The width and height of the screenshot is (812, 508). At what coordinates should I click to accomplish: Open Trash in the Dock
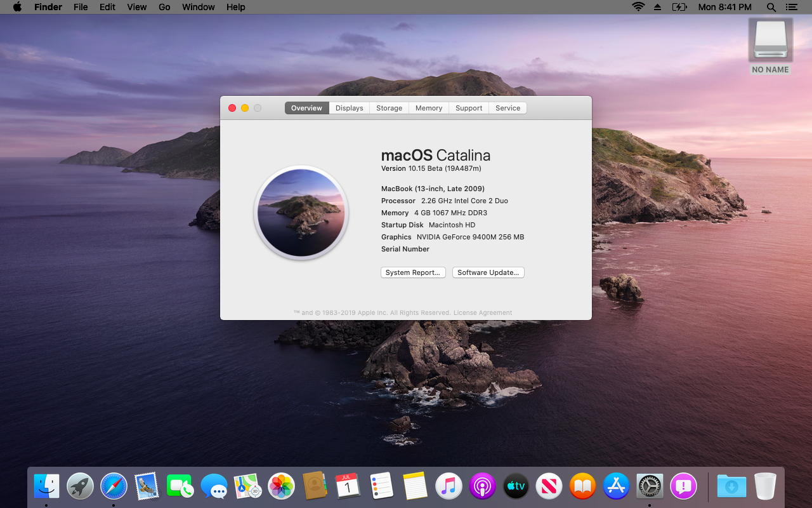(765, 486)
